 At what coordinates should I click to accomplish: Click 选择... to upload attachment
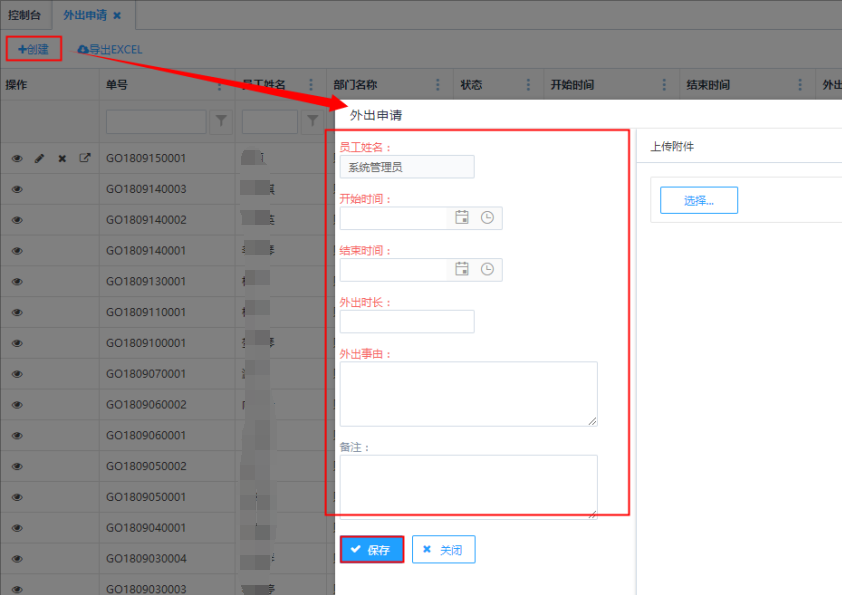[x=699, y=200]
